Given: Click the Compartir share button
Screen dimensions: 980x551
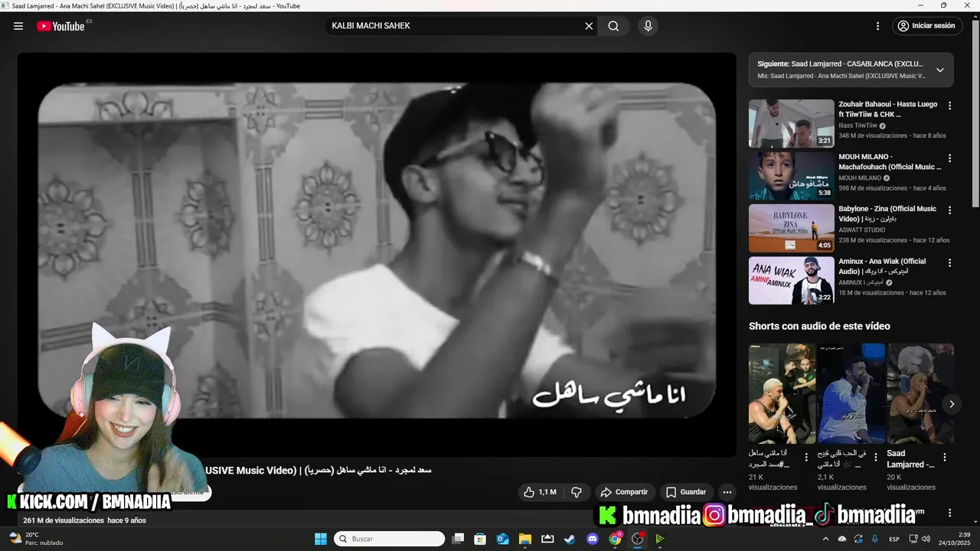Looking at the screenshot, I should (624, 492).
